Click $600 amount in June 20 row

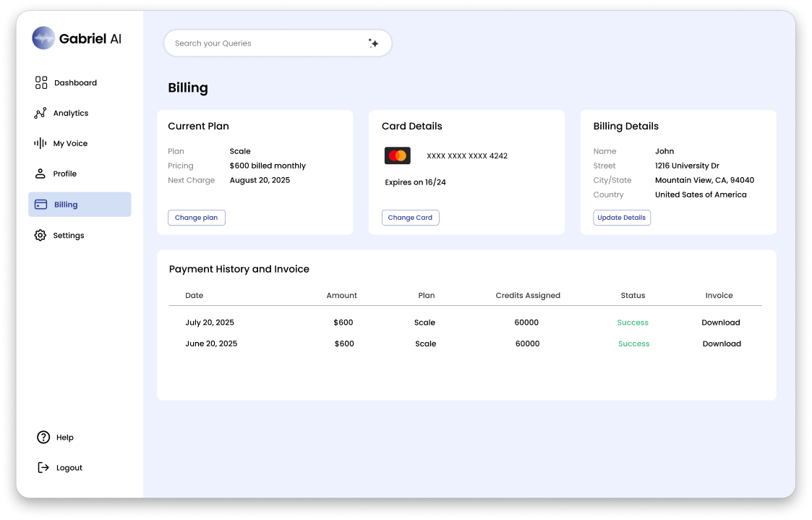344,344
